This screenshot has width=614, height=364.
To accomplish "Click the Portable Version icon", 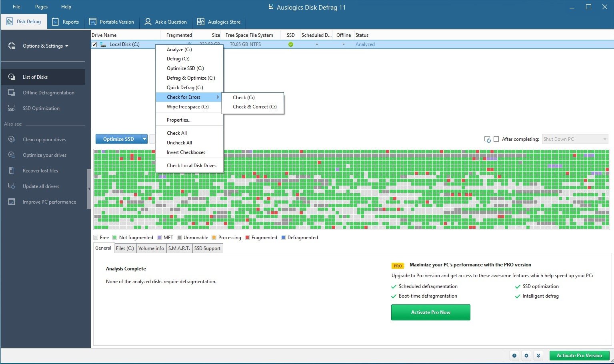I will coord(93,22).
